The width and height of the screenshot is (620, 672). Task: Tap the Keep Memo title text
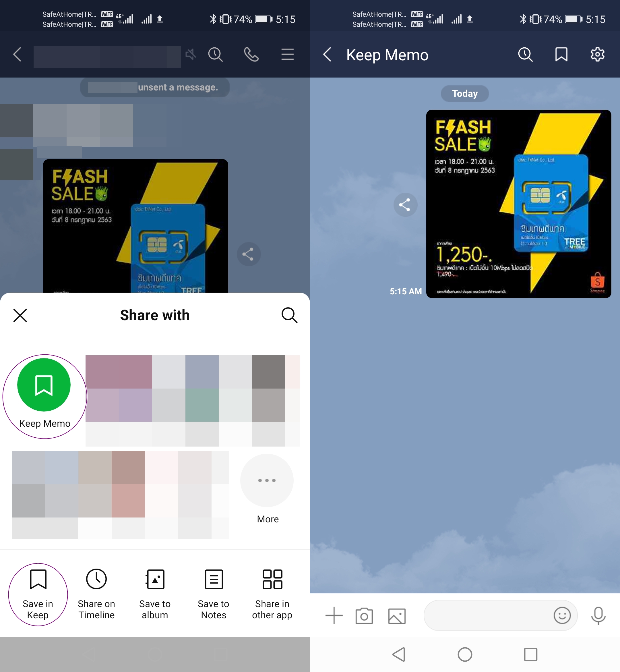tap(387, 55)
